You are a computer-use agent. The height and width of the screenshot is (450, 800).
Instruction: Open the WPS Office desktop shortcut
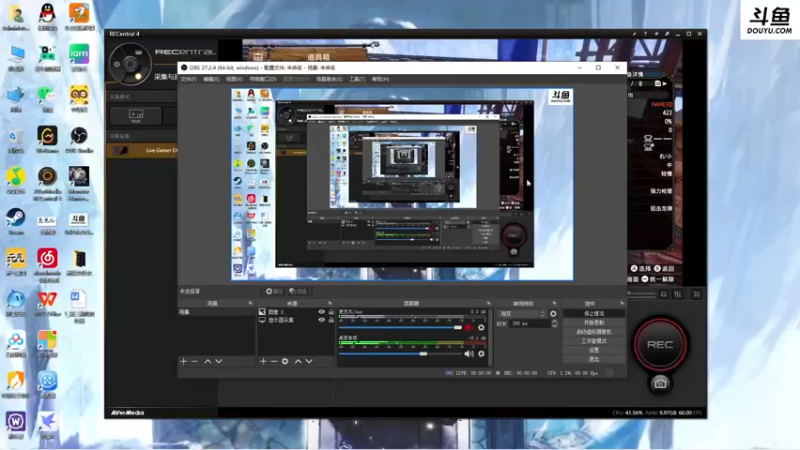47,303
